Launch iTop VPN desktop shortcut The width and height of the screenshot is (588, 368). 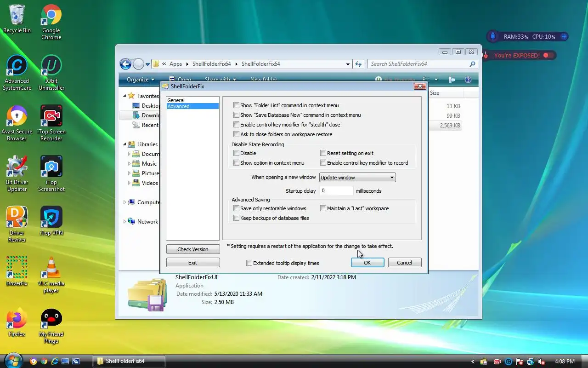coord(51,221)
